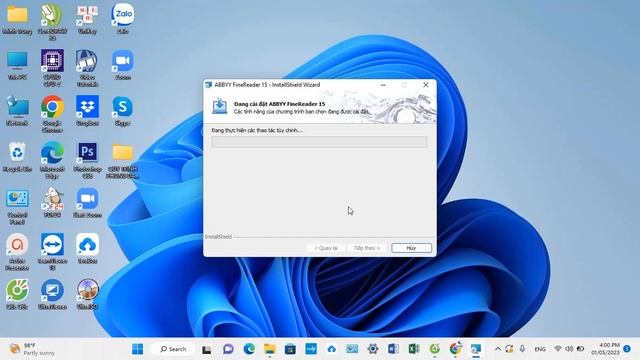Open the notification count badge

pos(627,349)
